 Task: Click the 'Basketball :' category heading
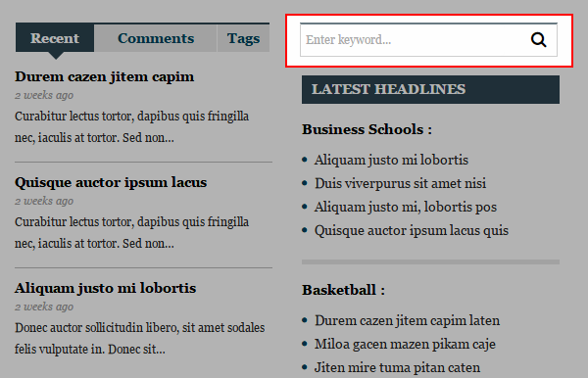(x=344, y=290)
